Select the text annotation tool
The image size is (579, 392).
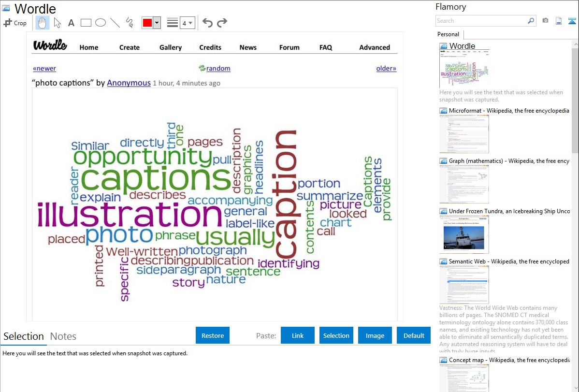(x=71, y=23)
